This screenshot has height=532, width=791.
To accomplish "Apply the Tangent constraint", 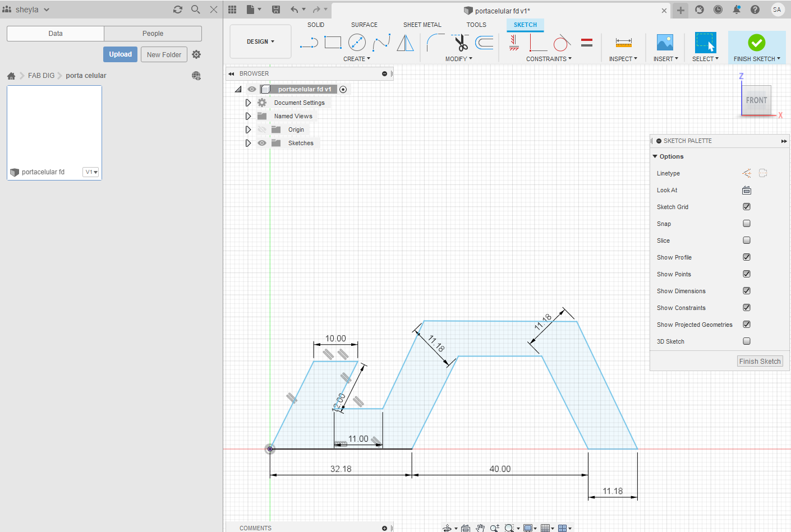I will 562,43.
